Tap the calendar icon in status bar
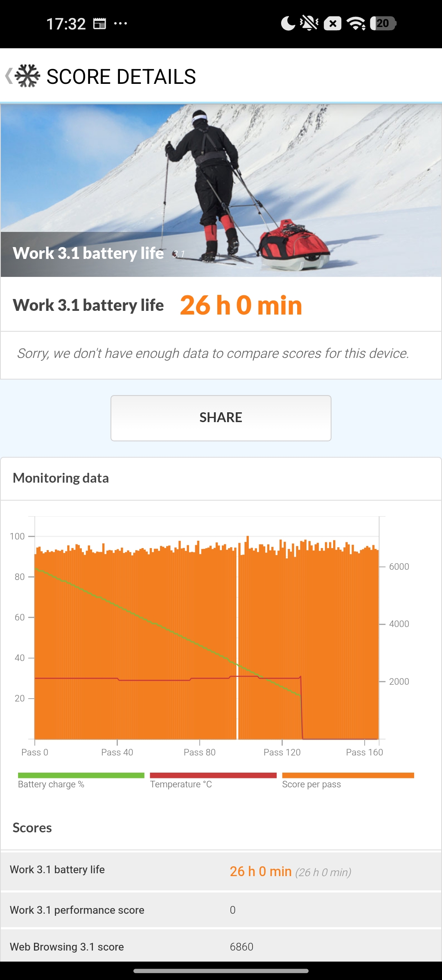This screenshot has width=442, height=980. tap(99, 24)
